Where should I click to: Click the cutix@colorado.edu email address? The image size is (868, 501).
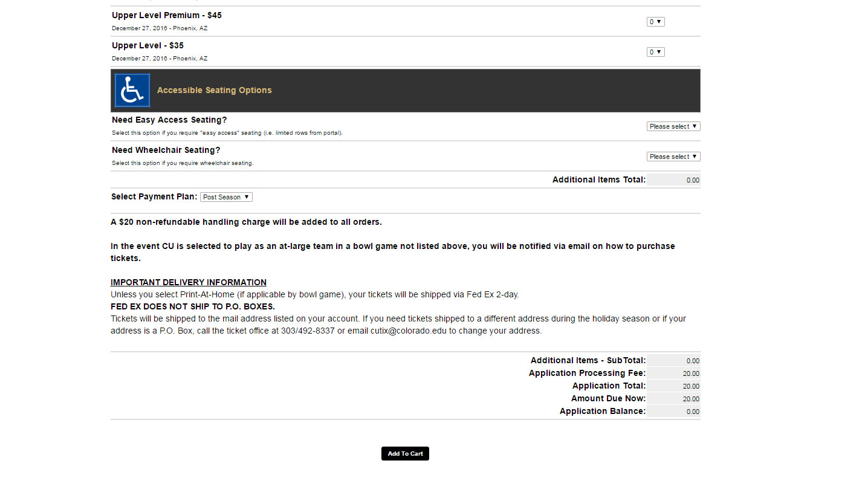[x=408, y=331]
